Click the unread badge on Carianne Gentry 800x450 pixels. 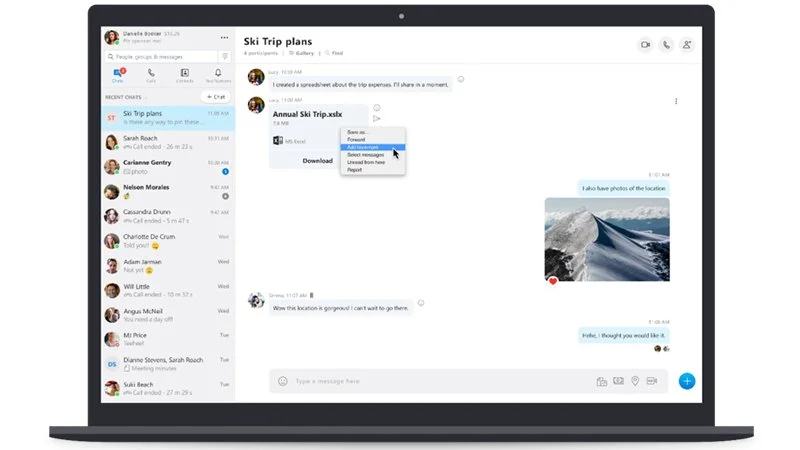coord(225,171)
